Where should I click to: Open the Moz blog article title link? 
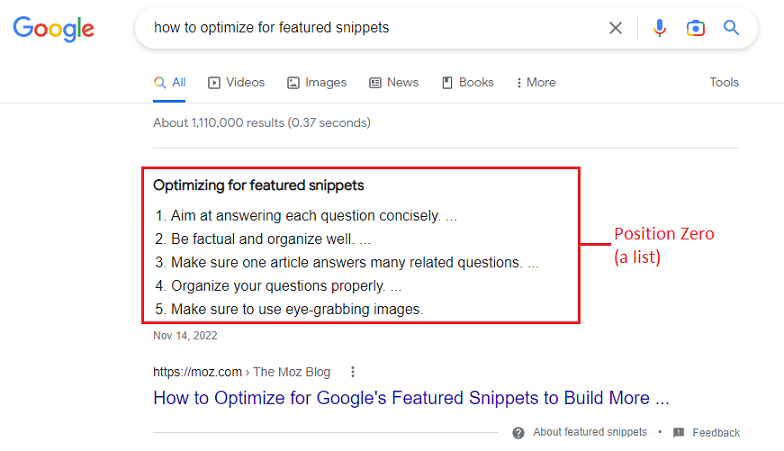(x=411, y=398)
